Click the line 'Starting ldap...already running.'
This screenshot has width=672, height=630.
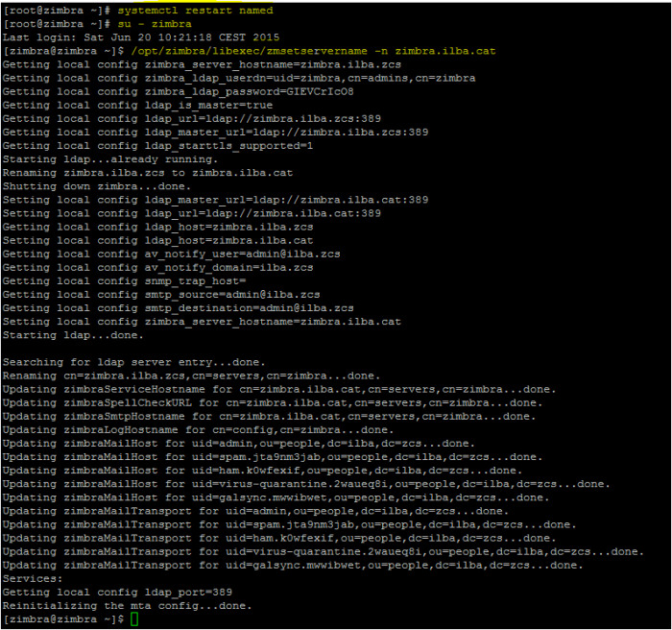(x=110, y=159)
